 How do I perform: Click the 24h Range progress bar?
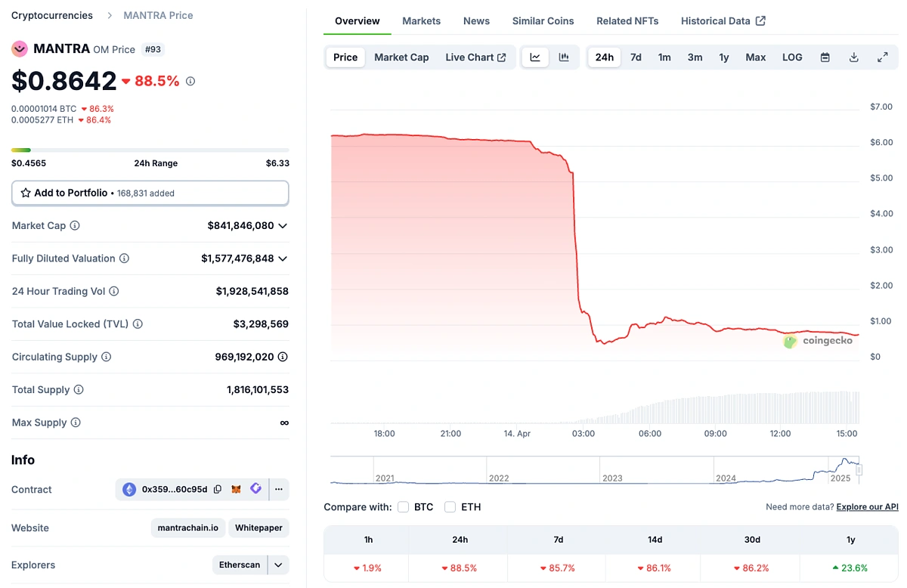click(150, 150)
